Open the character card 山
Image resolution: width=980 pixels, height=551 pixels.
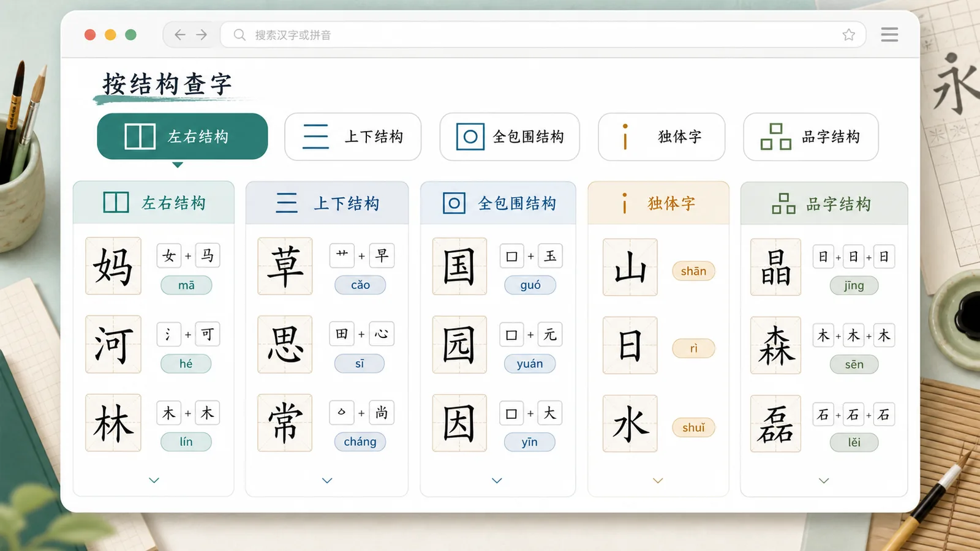pos(630,267)
